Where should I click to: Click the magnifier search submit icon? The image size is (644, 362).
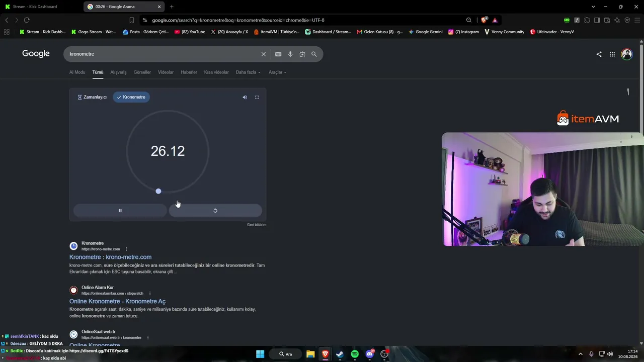tap(314, 54)
